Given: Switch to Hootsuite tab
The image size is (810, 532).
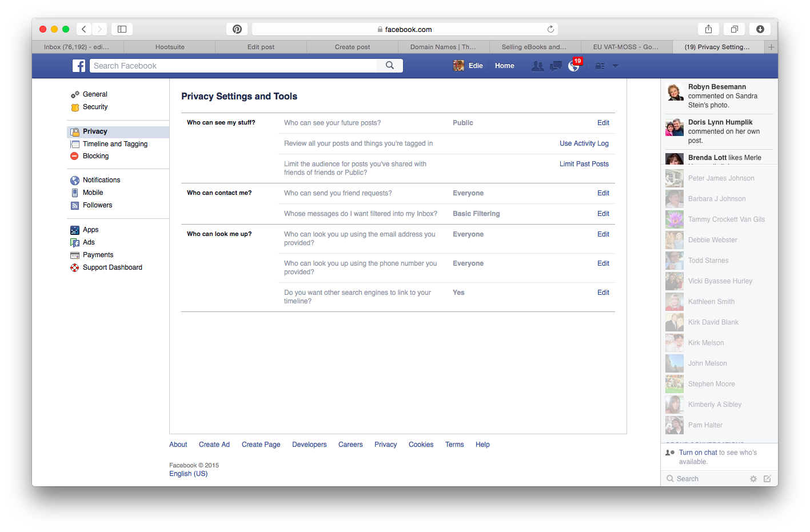Looking at the screenshot, I should point(170,47).
